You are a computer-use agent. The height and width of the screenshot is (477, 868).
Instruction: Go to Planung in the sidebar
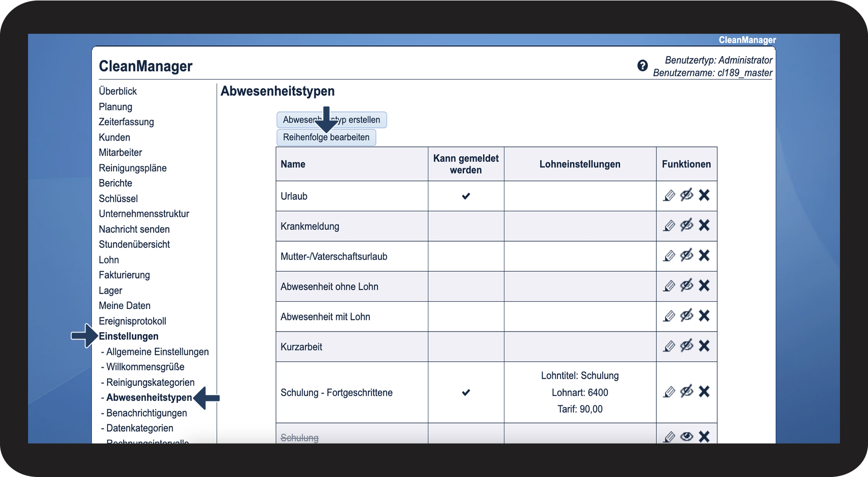click(115, 107)
